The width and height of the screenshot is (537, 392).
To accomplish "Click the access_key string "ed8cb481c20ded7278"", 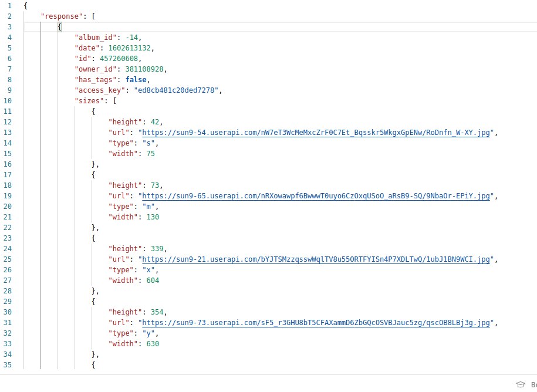I will click(176, 90).
